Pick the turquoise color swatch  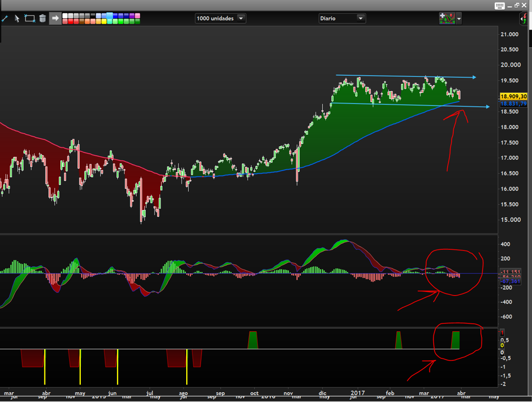coord(109,22)
